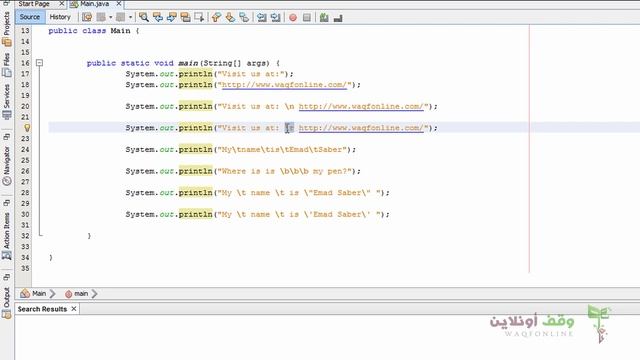The height and width of the screenshot is (360, 640).
Task: Collapse the main method code fold
Action: click(x=39, y=63)
